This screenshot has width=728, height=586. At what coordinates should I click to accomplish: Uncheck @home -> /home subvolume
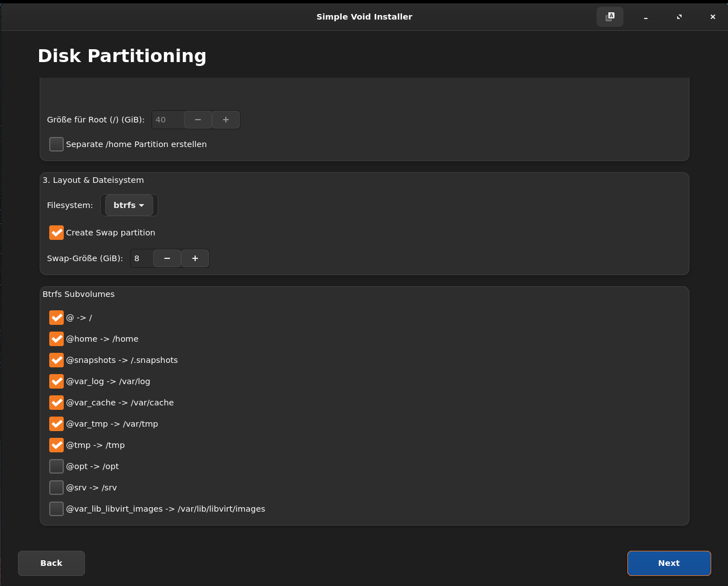56,339
